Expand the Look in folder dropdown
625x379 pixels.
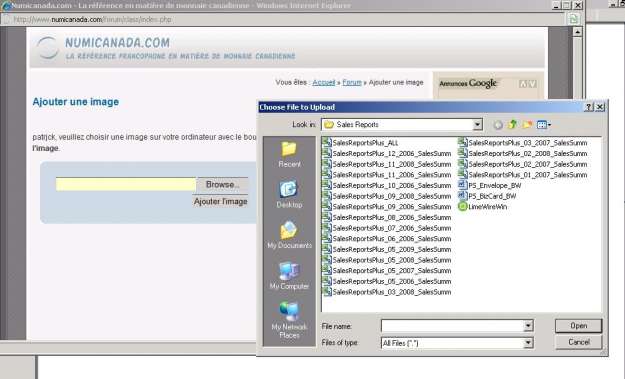pyautogui.click(x=478, y=125)
